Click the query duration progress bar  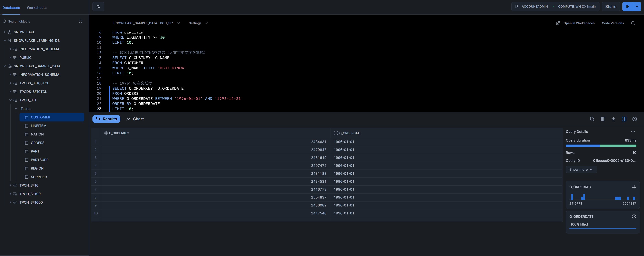[x=601, y=146]
